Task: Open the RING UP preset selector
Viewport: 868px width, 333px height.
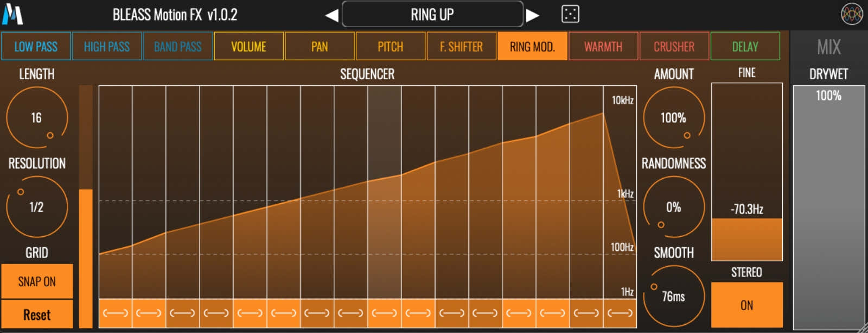Action: click(432, 14)
